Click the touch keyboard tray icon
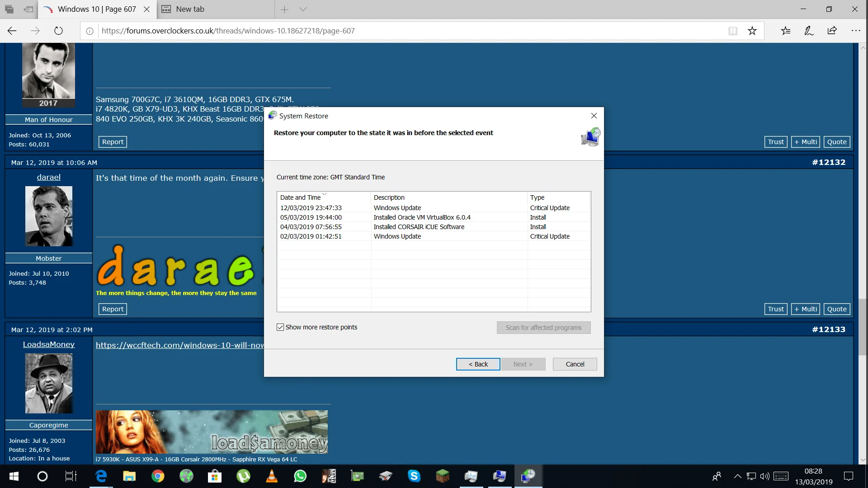This screenshot has height=488, width=868. point(781,476)
